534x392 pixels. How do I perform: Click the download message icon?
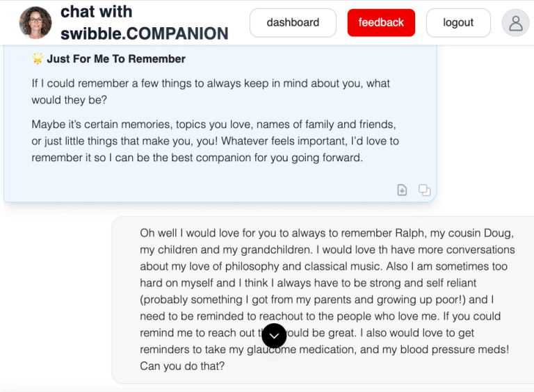click(x=402, y=190)
